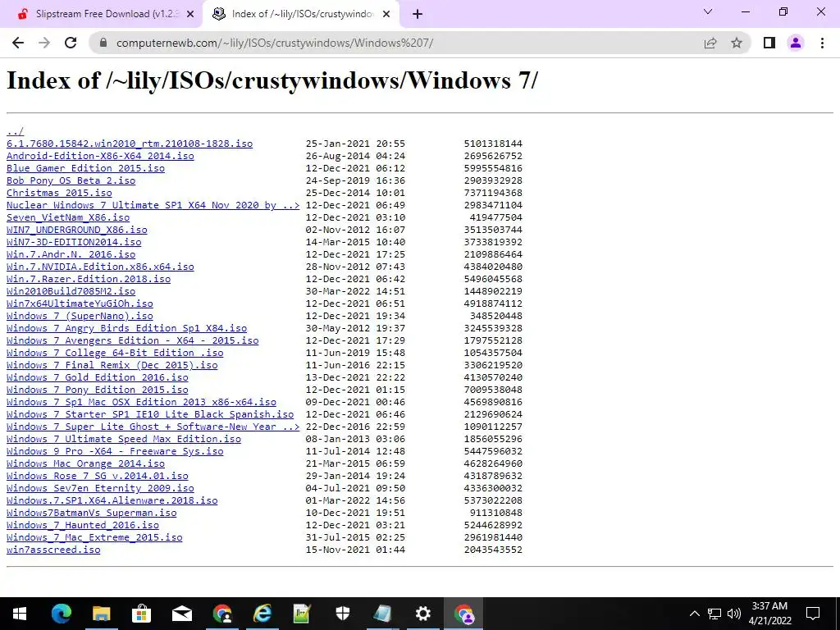Open Windows 7 Sp1 Mac OSX Edition link

(x=141, y=402)
